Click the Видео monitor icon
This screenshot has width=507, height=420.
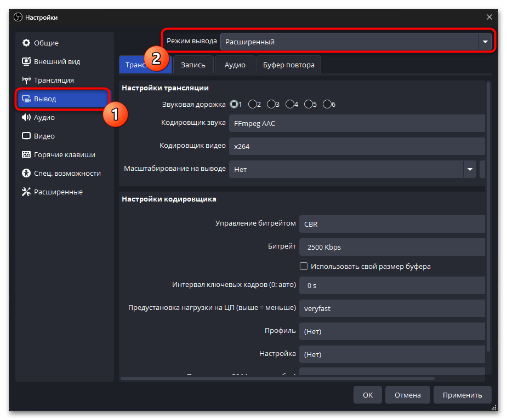[26, 136]
